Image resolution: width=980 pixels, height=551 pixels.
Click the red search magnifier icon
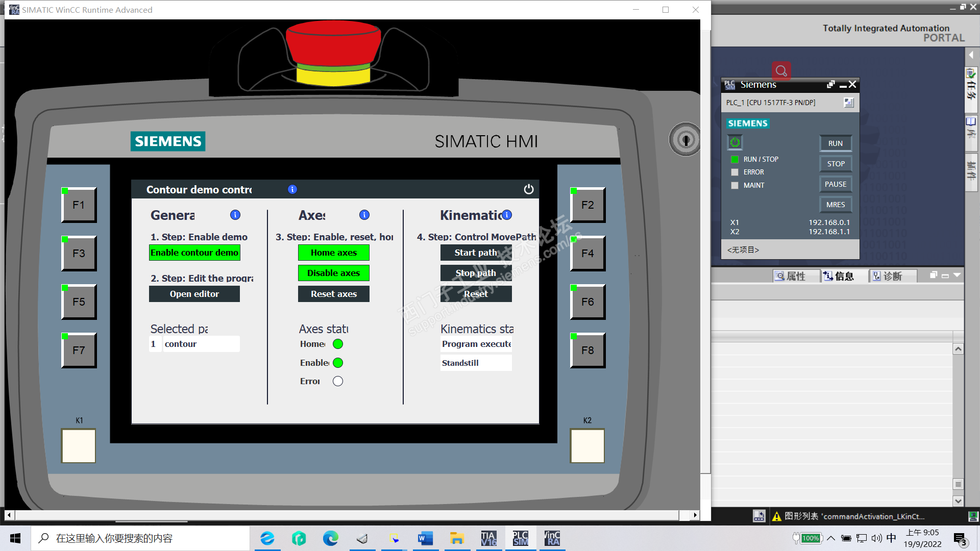(781, 70)
